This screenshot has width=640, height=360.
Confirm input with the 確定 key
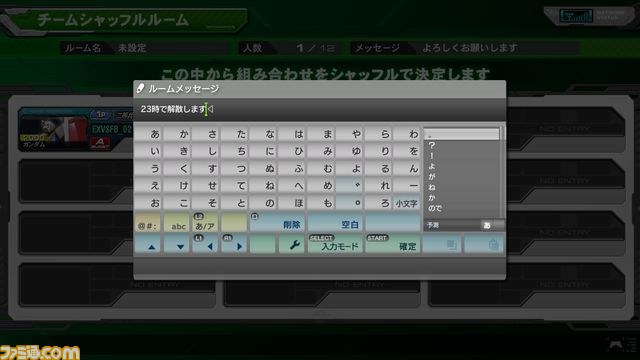coord(392,244)
